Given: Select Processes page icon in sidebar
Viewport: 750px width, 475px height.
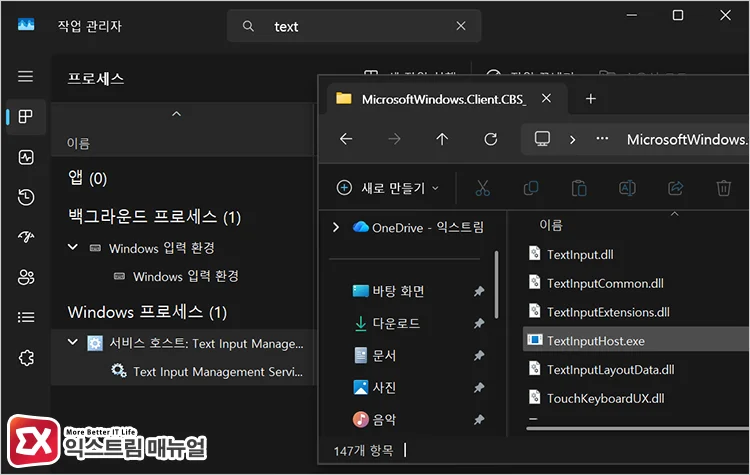Looking at the screenshot, I should tap(25, 116).
